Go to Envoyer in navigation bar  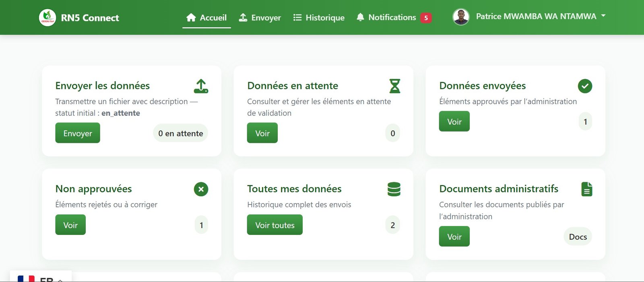260,18
